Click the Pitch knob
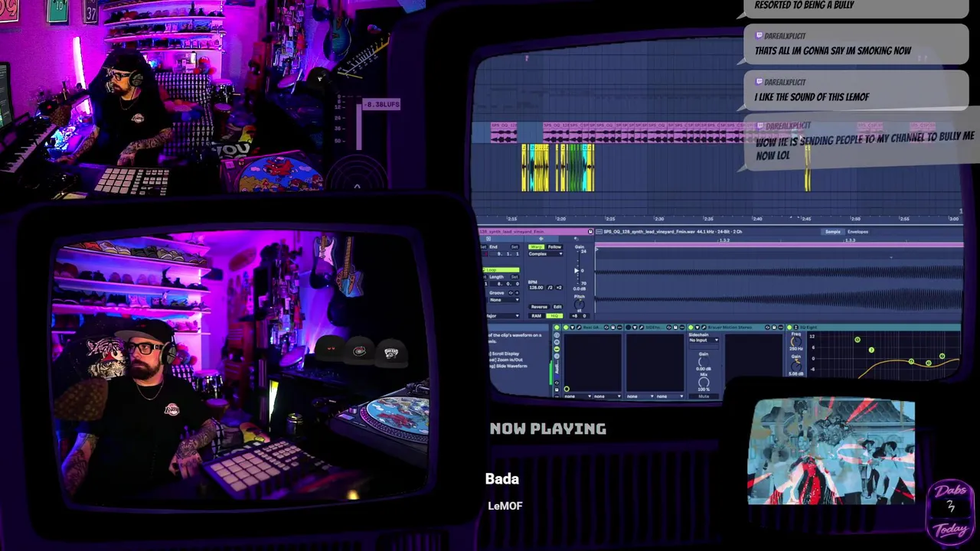The height and width of the screenshot is (551, 980). tap(579, 305)
